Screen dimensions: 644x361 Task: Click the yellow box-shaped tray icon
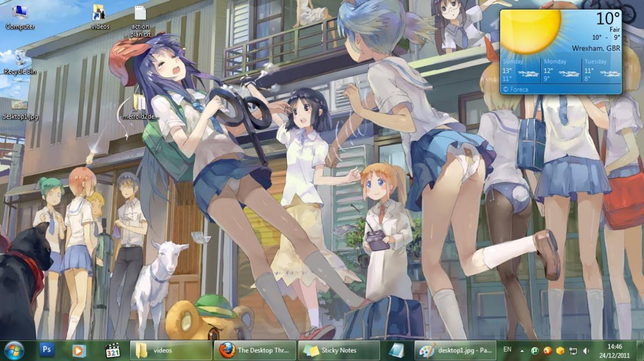[560, 350]
